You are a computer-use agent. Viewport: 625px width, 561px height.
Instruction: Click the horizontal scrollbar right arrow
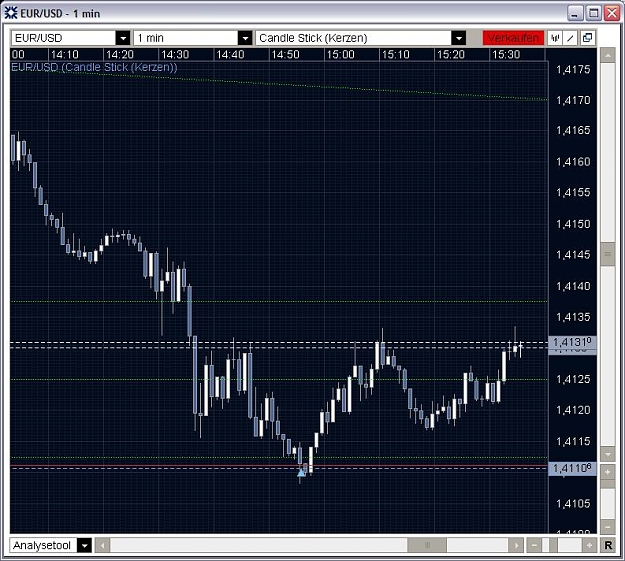[516, 545]
